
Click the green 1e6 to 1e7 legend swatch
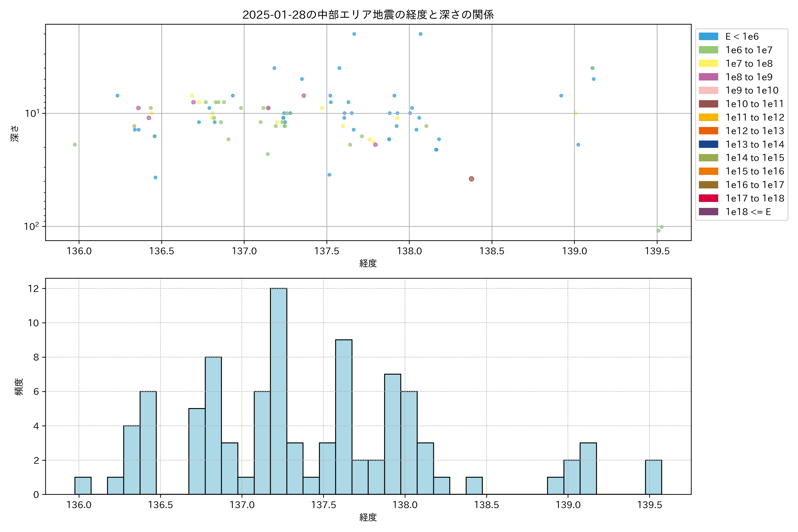[x=708, y=50]
